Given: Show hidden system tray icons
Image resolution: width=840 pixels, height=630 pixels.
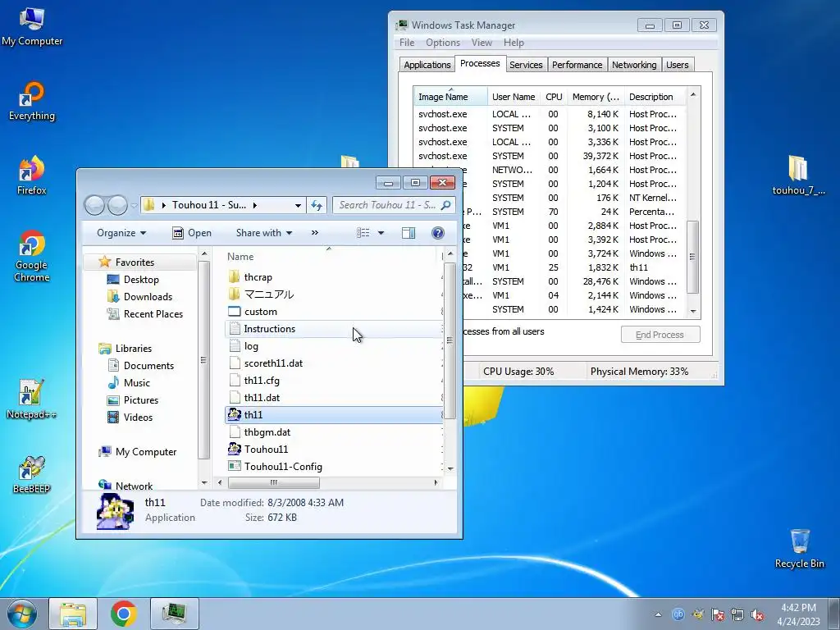Looking at the screenshot, I should tap(658, 614).
